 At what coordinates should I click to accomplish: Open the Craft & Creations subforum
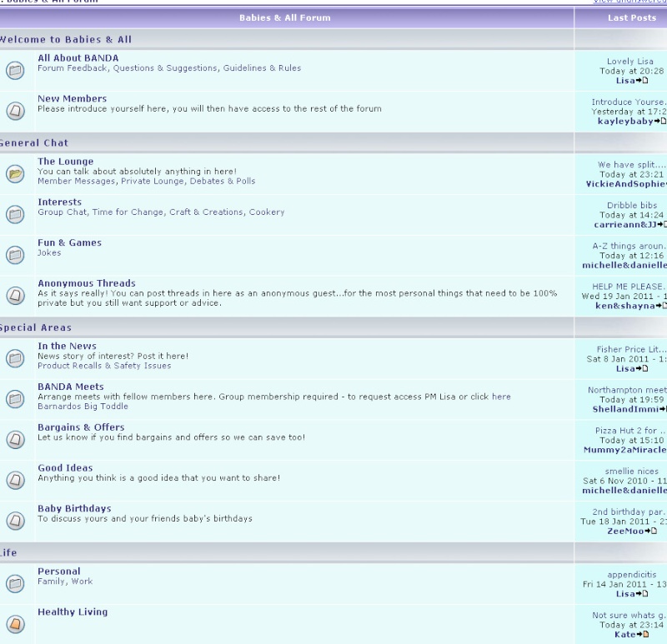(x=207, y=212)
